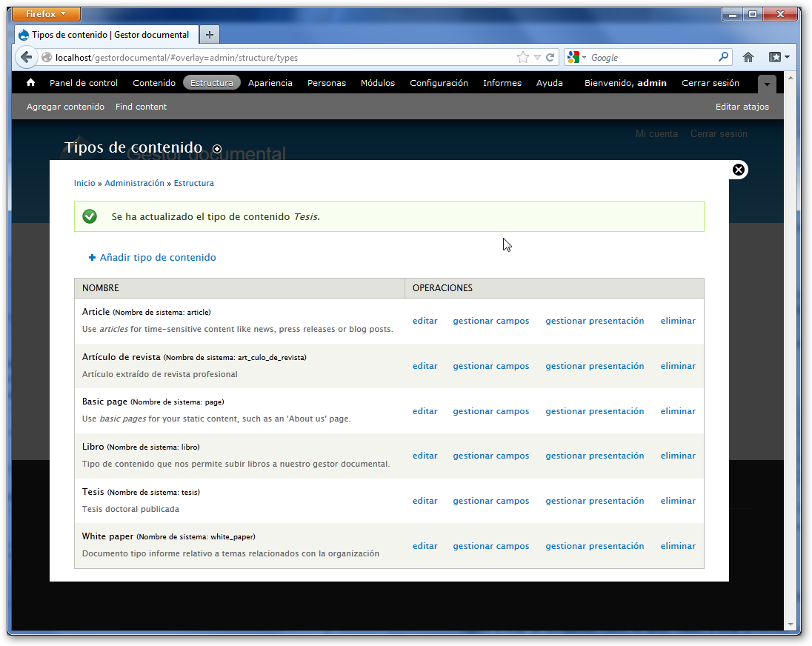Go back using the browser back arrow
812x646 pixels.
coord(26,57)
